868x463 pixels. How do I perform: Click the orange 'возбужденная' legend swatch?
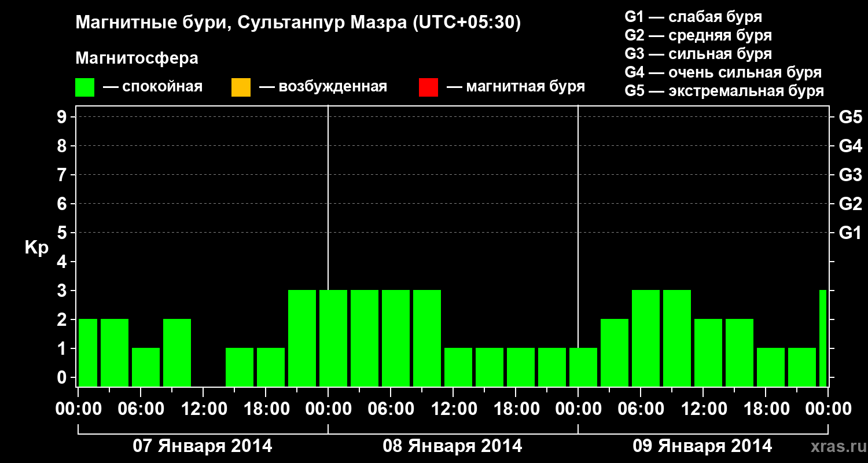tap(241, 87)
